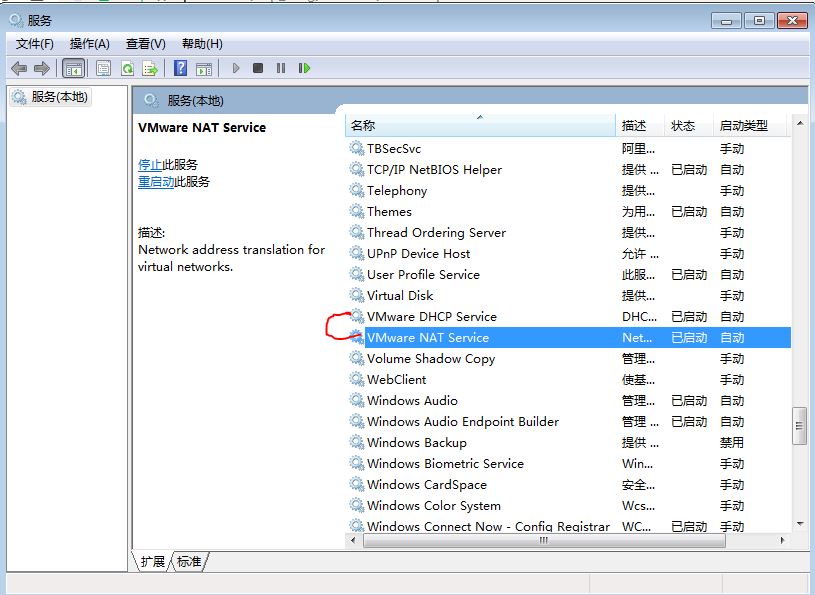This screenshot has width=815, height=595.
Task: Toggle the show/hide action pane icon
Action: 204,68
